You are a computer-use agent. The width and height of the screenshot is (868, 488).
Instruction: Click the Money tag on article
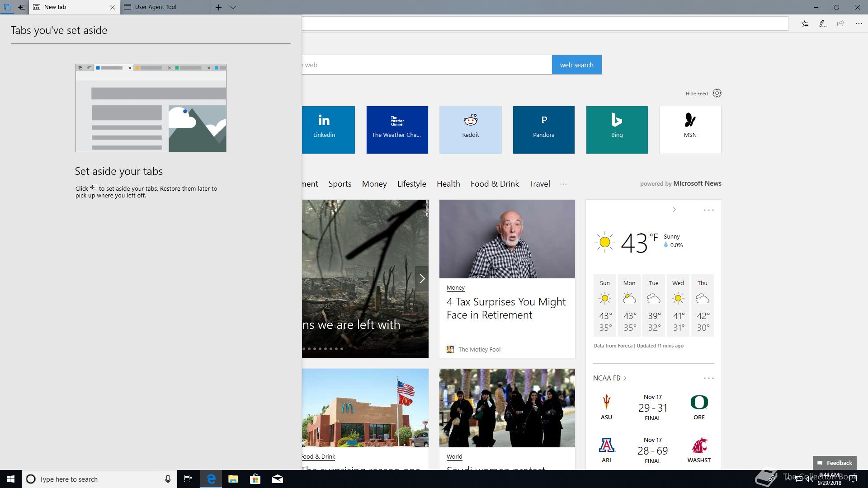point(455,287)
